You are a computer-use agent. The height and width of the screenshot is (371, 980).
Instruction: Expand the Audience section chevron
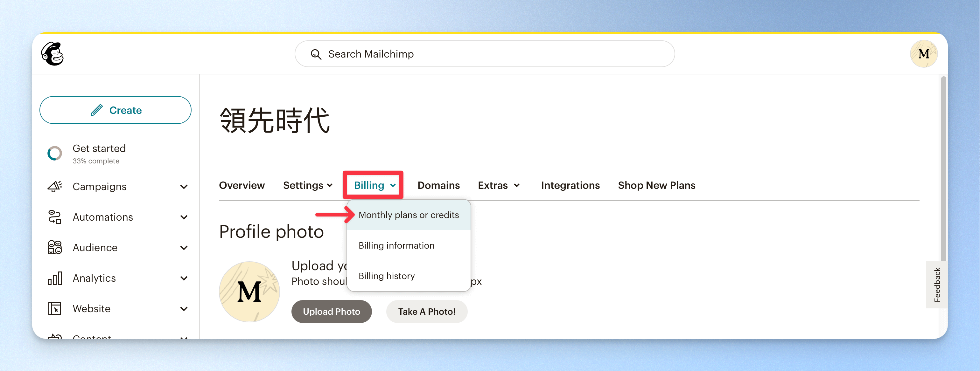(x=184, y=247)
